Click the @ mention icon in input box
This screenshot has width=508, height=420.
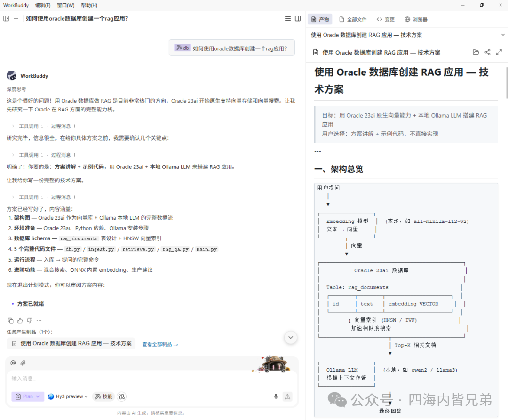(13, 363)
